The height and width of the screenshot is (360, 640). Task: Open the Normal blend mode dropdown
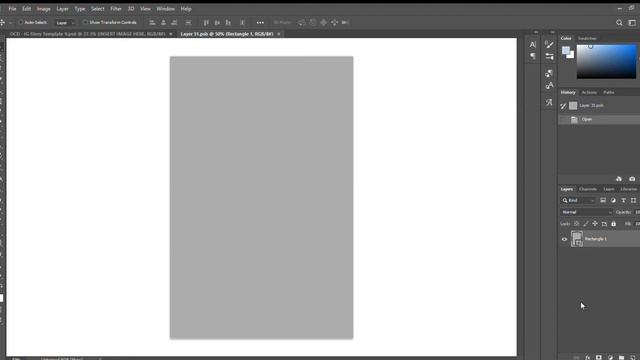pyautogui.click(x=587, y=212)
